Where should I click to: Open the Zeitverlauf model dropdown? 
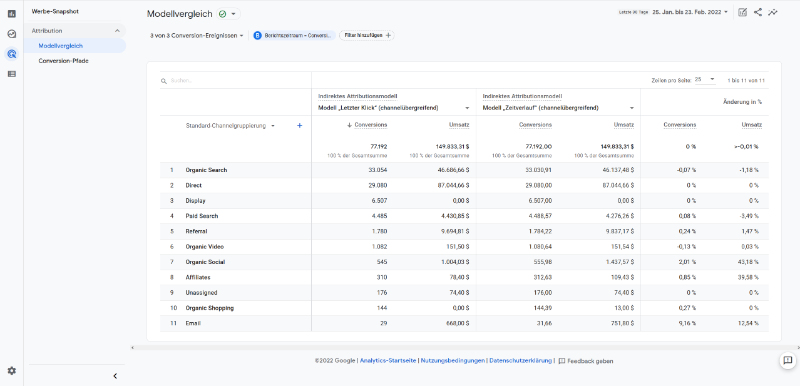557,108
